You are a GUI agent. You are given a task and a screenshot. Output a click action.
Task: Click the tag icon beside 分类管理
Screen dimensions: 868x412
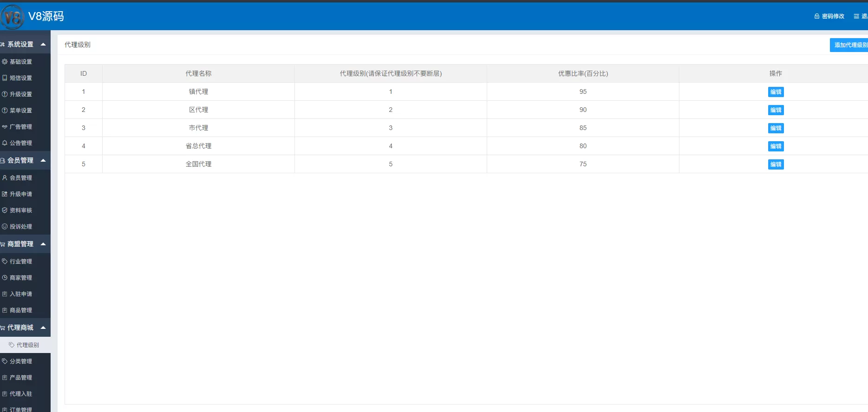(x=5, y=361)
